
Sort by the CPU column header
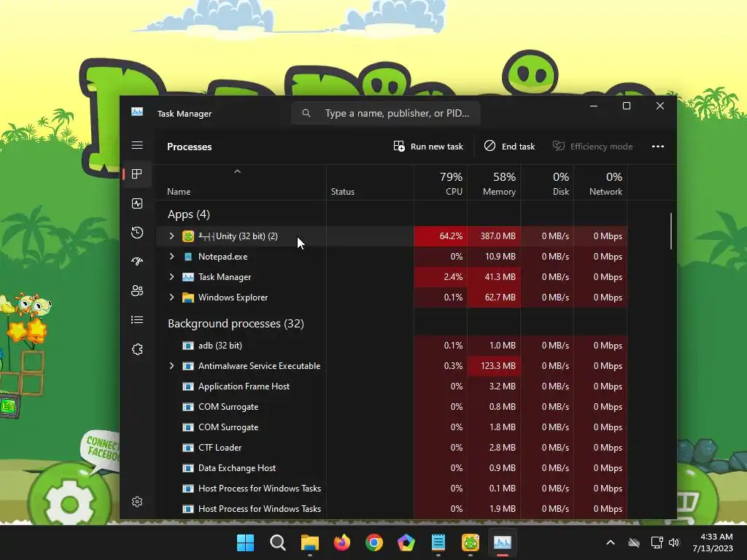pos(441,183)
